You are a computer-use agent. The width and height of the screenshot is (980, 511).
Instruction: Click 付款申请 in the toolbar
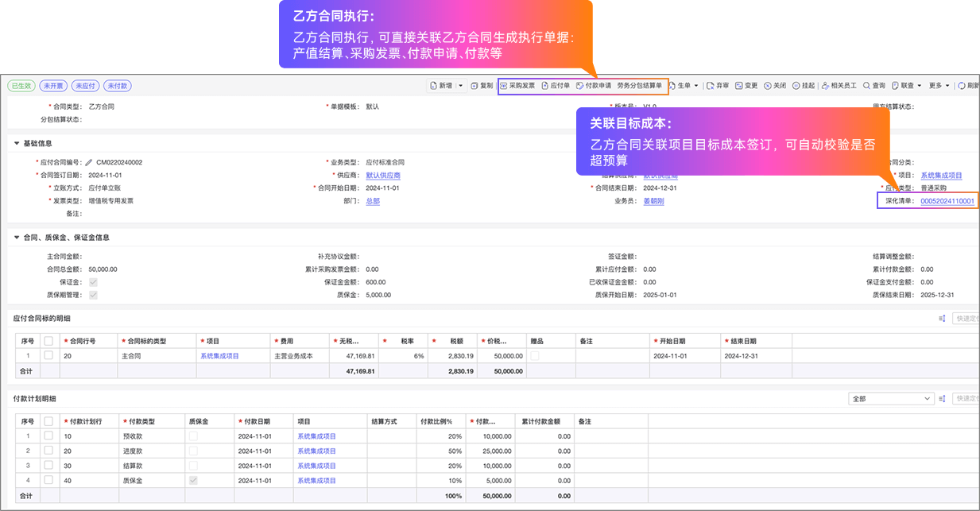(594, 86)
